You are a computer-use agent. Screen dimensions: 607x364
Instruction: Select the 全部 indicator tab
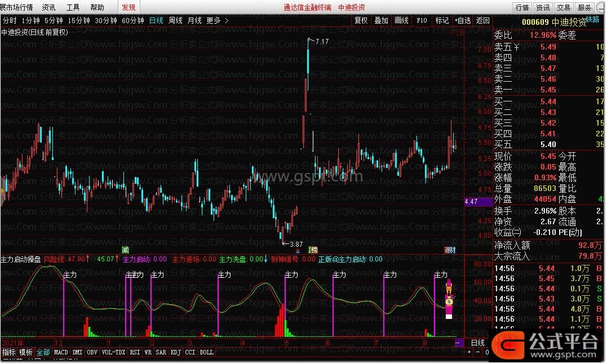click(x=43, y=352)
